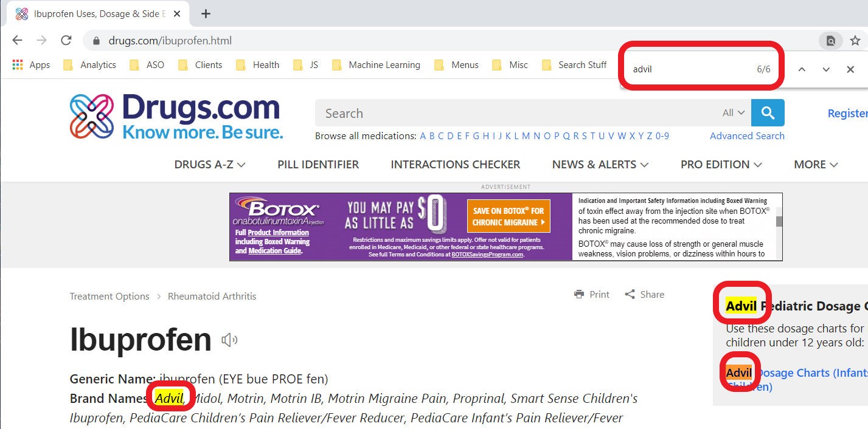Click inside the site Search field

point(517,113)
